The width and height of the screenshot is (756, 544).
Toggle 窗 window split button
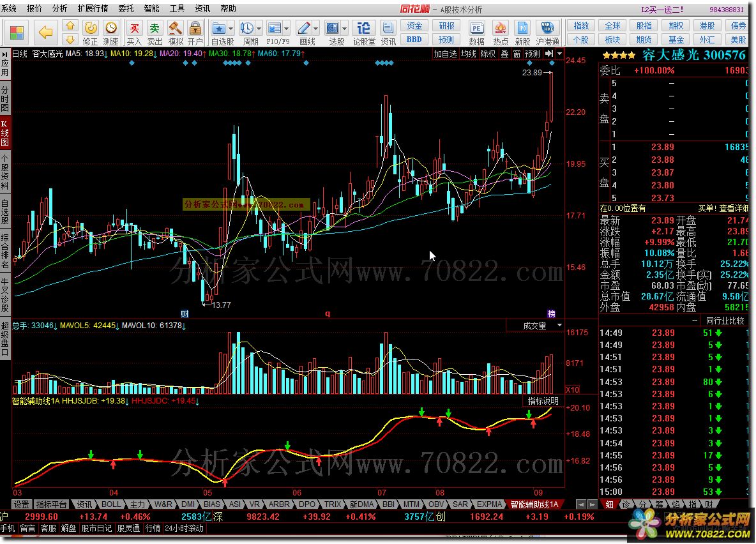click(517, 54)
